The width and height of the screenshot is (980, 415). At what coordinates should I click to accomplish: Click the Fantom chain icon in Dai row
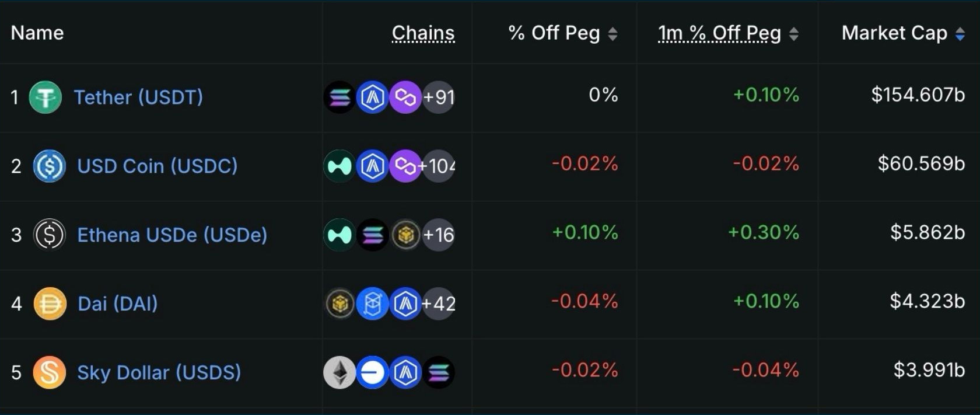coord(372,304)
